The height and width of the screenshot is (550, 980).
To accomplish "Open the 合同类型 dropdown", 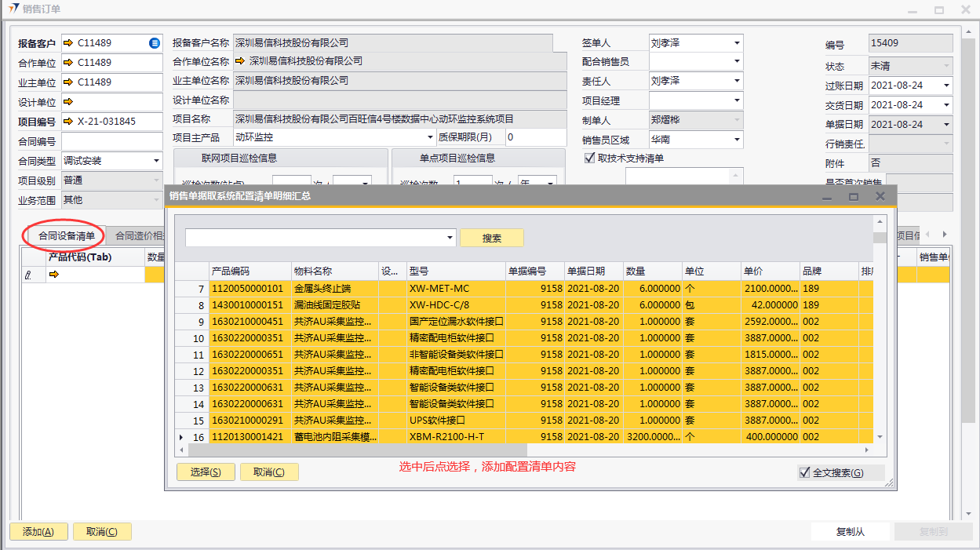I will coord(156,161).
